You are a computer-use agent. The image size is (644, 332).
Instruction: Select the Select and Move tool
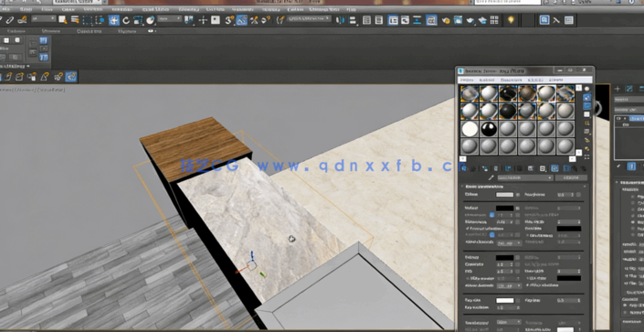tap(114, 20)
